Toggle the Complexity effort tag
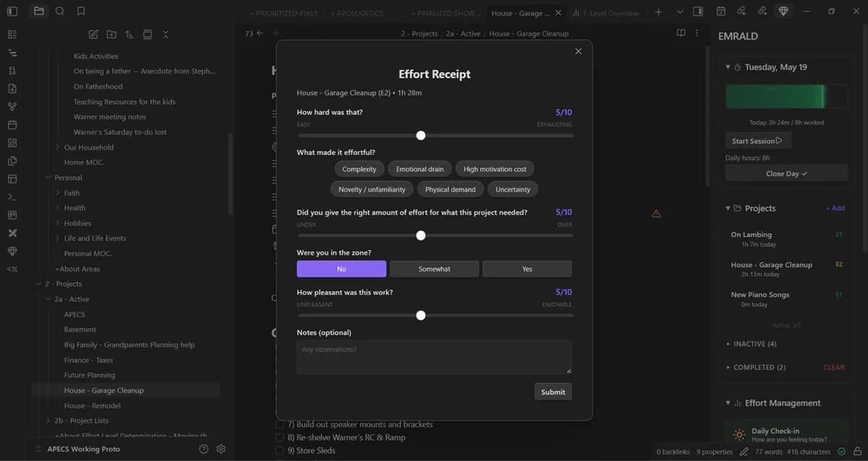 (359, 169)
